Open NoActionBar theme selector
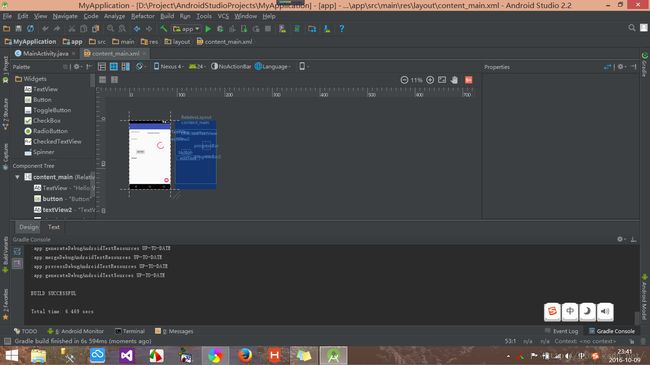The width and height of the screenshot is (650, 365). tap(231, 66)
